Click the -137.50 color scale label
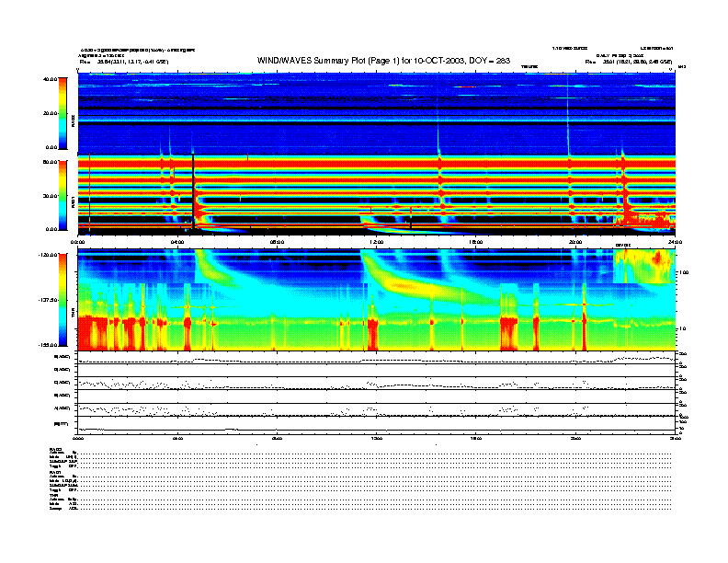This screenshot has width=728, height=563. [x=48, y=300]
